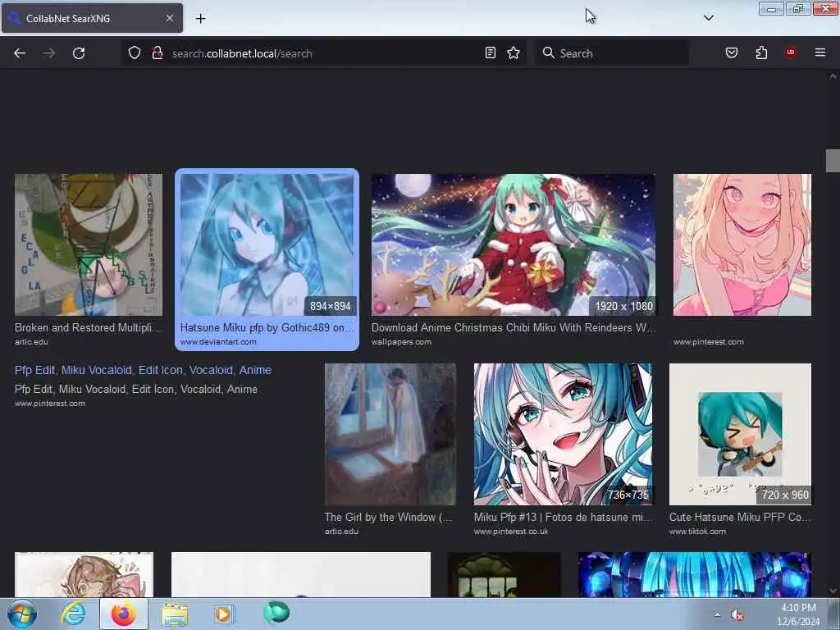This screenshot has width=840, height=630.
Task: Open the Christmas Chibi Miku wallpaper image
Action: tap(514, 244)
